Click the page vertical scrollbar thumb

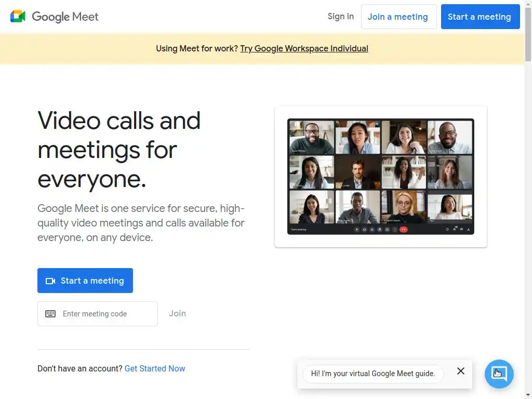(x=528, y=34)
